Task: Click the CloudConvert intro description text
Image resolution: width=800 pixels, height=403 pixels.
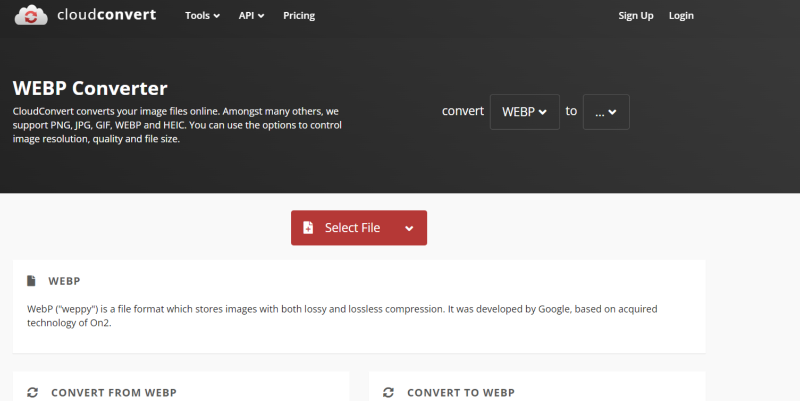Action: pyautogui.click(x=177, y=125)
